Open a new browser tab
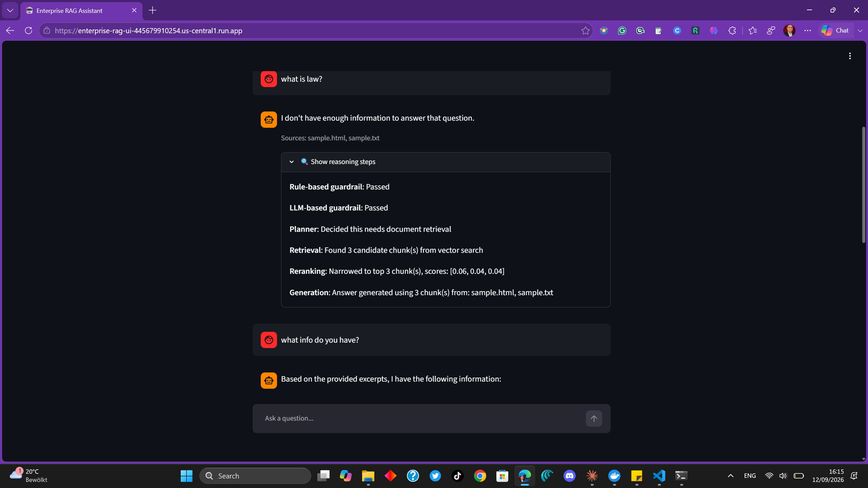Screen dimensions: 868x488 (x=153, y=11)
